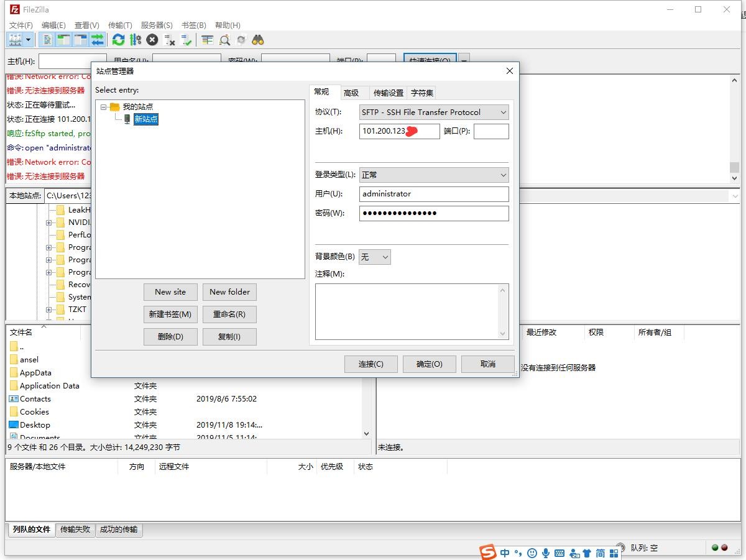746x560 pixels.
Task: Click the 新建书签(M) button
Action: click(x=170, y=314)
